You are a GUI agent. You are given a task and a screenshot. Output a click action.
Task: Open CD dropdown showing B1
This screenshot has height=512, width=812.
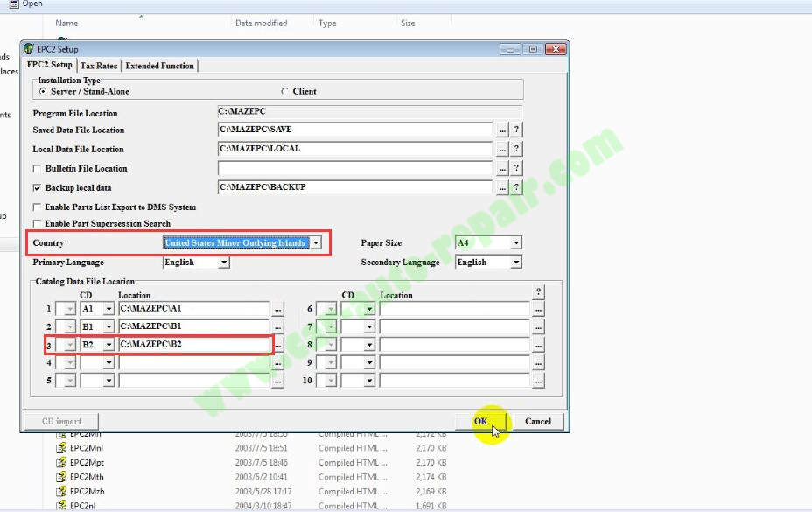pyautogui.click(x=108, y=327)
